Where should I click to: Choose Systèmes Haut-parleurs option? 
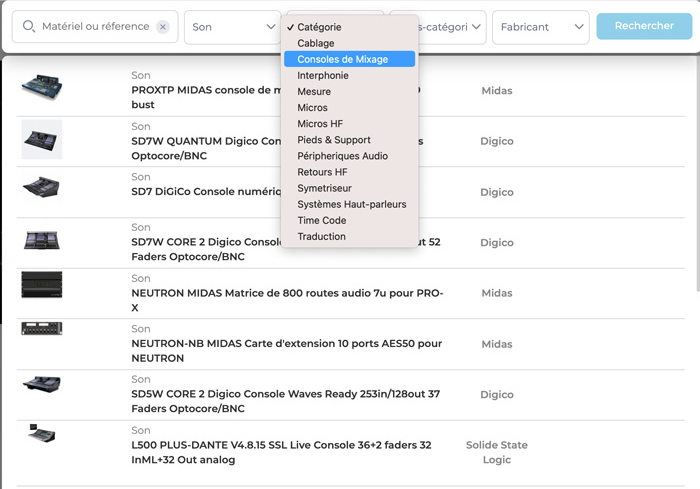[x=350, y=204]
